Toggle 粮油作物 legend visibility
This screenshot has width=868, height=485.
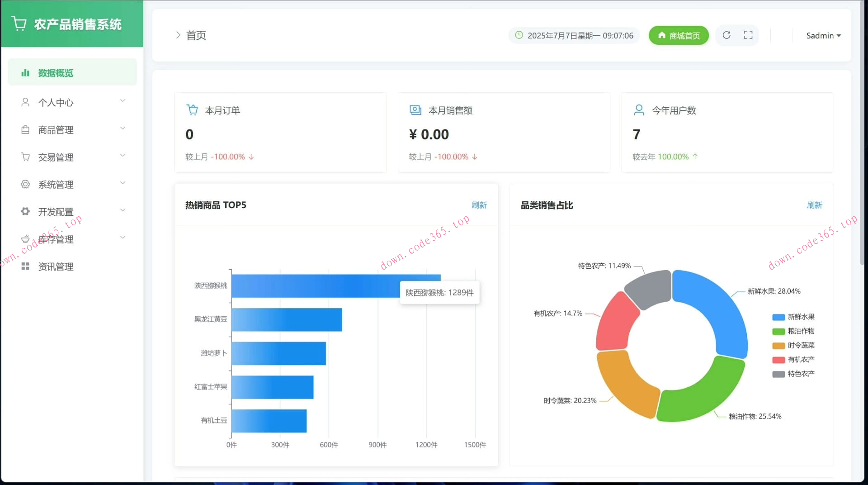click(x=793, y=331)
